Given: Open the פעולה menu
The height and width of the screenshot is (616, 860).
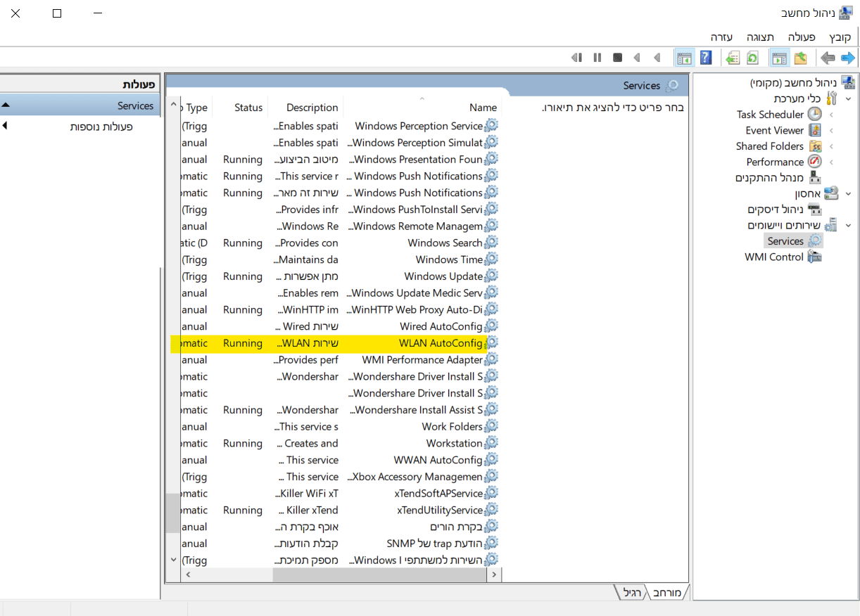Looking at the screenshot, I should (x=802, y=37).
